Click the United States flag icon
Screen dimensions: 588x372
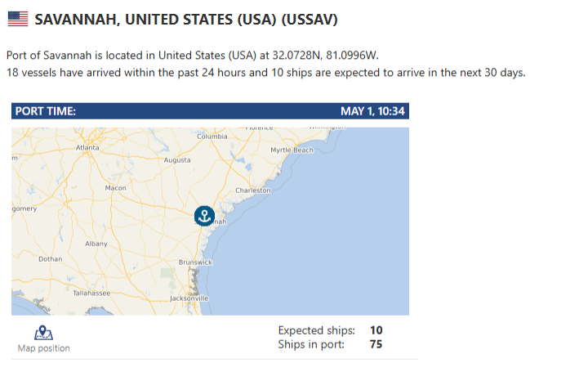point(18,19)
